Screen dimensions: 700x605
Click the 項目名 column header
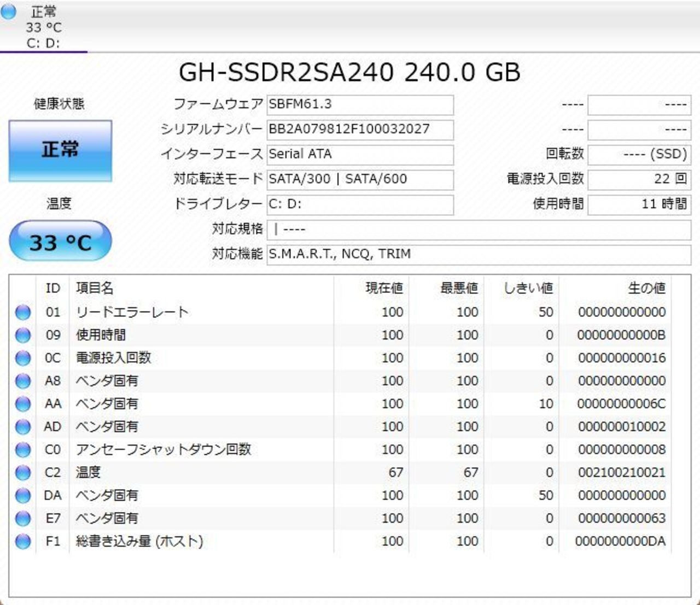click(x=95, y=288)
